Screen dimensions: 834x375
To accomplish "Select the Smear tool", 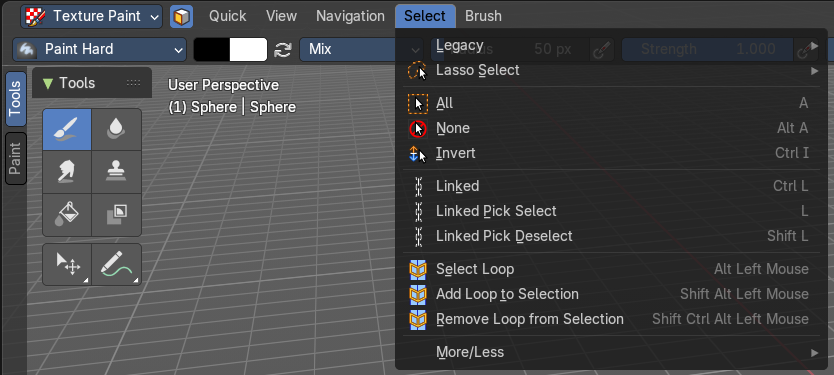I will pyautogui.click(x=67, y=172).
